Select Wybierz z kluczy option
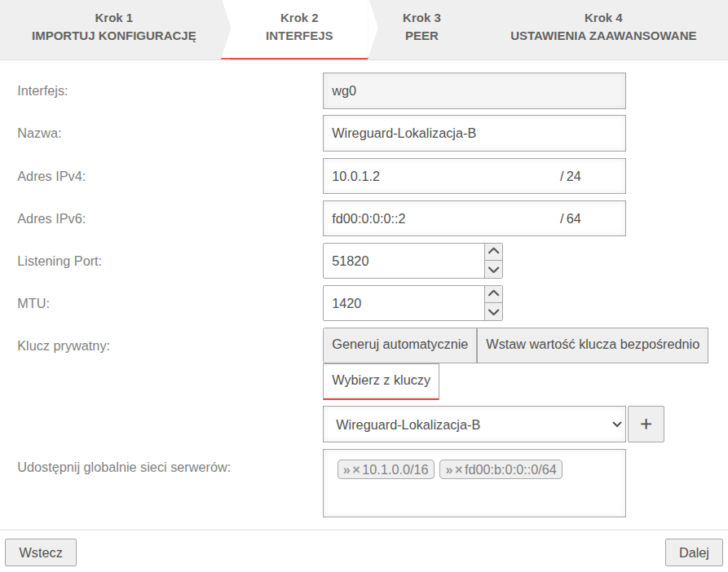This screenshot has height=572, width=728. tap(381, 381)
